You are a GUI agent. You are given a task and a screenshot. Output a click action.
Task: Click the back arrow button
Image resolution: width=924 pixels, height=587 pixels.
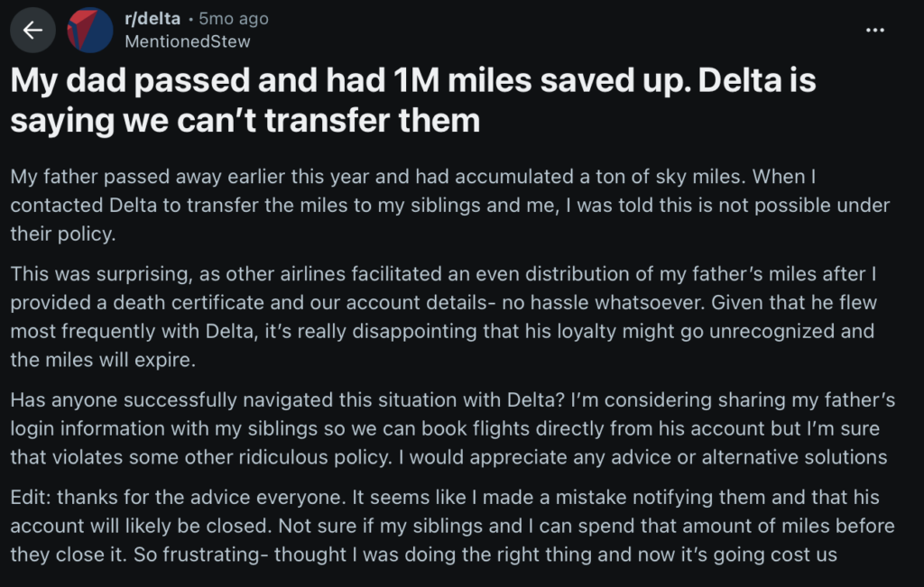pyautogui.click(x=32, y=30)
